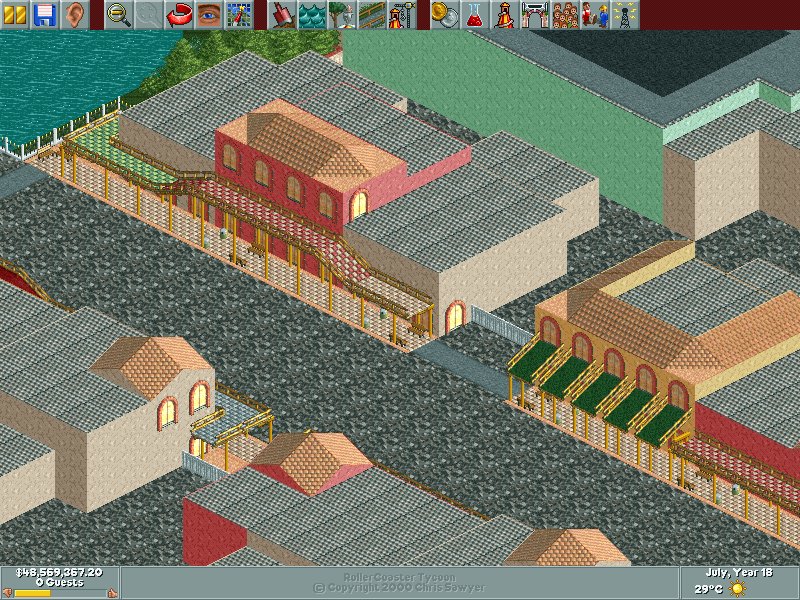Viewport: 800px width, 600px height.
Task: Open the new ride construction crane icon
Action: 403,15
